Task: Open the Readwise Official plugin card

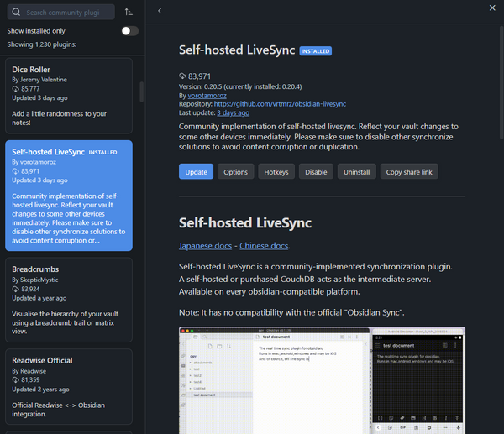Action: click(x=69, y=387)
